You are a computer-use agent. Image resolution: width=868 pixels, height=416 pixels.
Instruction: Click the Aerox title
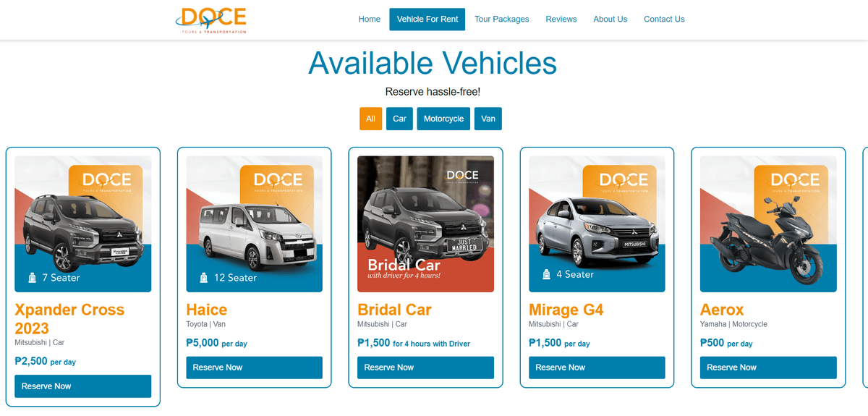click(722, 310)
